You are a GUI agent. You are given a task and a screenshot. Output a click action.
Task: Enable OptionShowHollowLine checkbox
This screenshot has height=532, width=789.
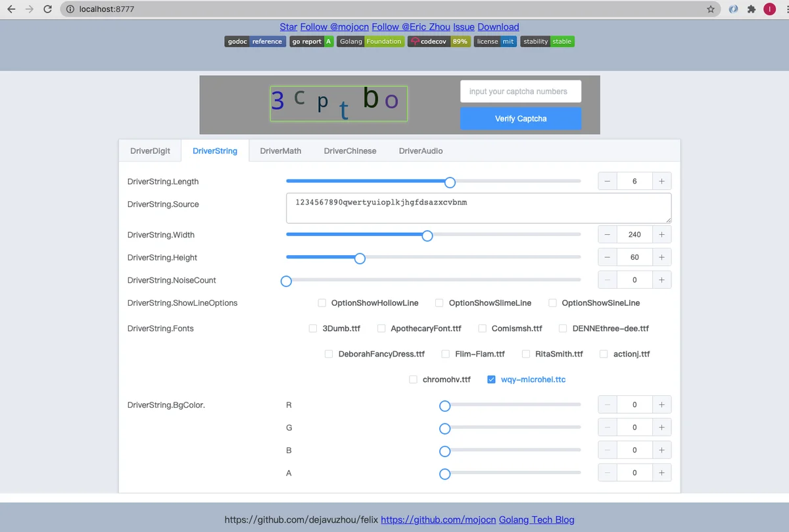coord(322,303)
